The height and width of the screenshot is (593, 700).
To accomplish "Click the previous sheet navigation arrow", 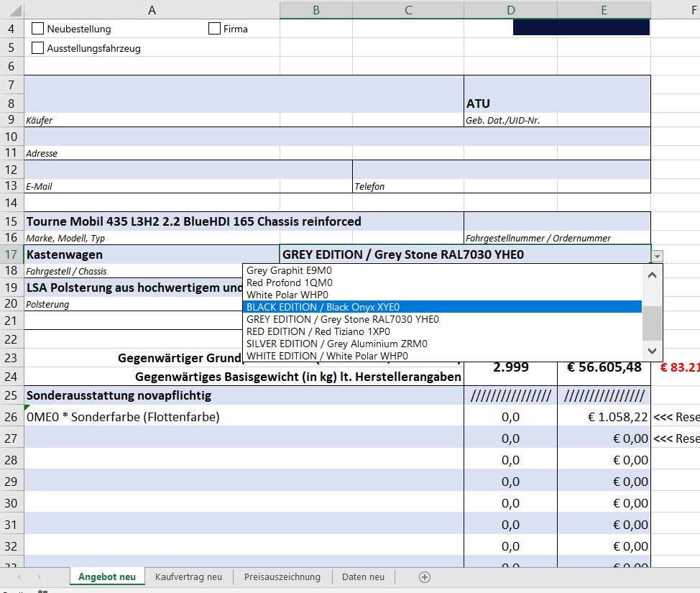I will (x=19, y=577).
